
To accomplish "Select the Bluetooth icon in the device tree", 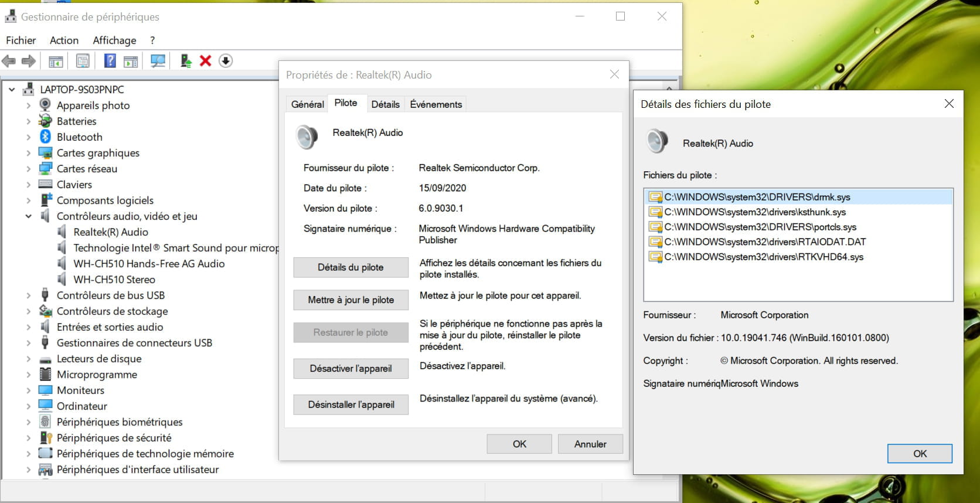I will click(45, 137).
